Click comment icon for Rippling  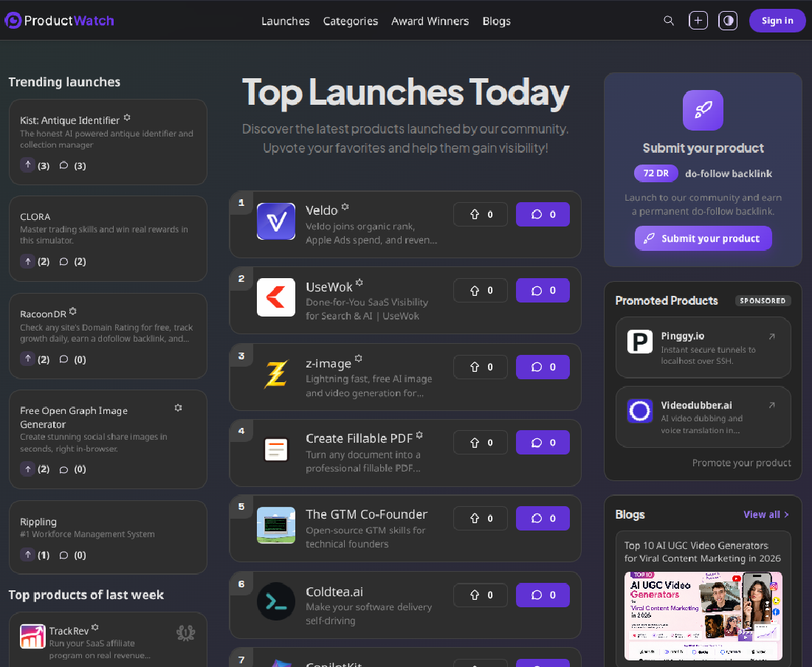pyautogui.click(x=63, y=555)
